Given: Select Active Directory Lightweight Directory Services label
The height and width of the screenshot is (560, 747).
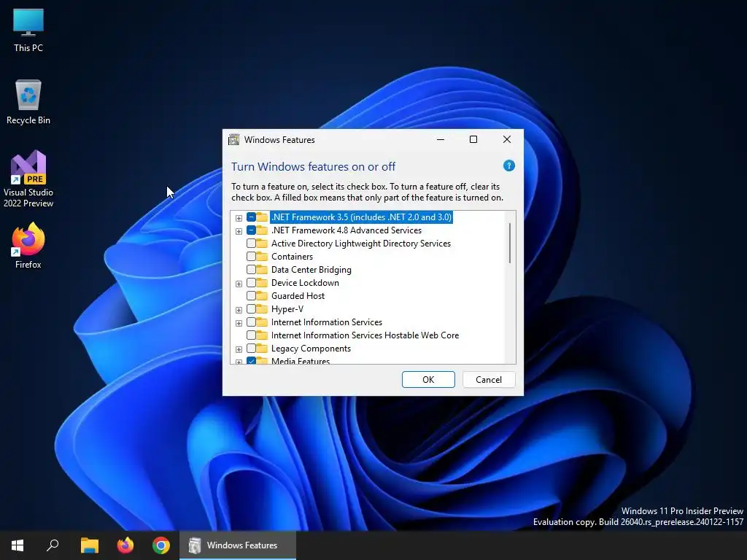Looking at the screenshot, I should [360, 244].
